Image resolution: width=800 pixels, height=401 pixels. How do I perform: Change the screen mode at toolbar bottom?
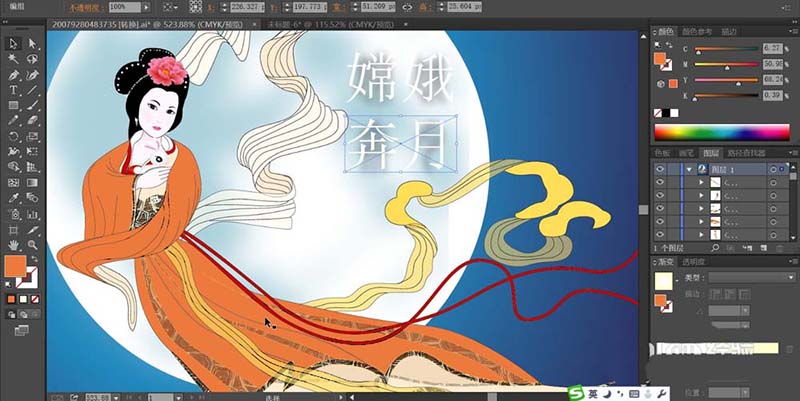21,331
